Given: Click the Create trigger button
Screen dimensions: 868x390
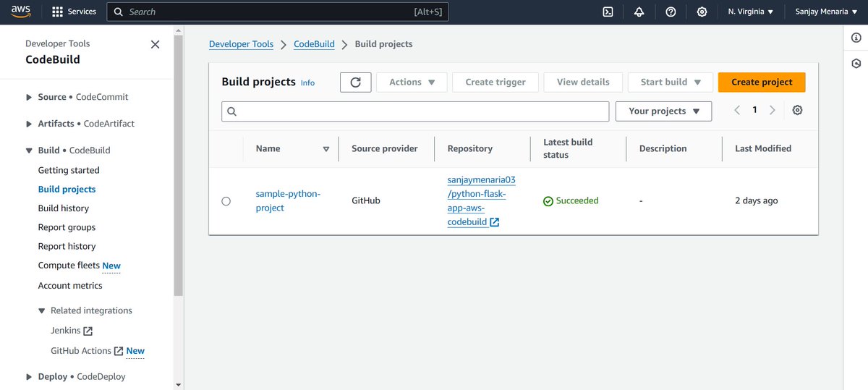Looking at the screenshot, I should click(495, 82).
